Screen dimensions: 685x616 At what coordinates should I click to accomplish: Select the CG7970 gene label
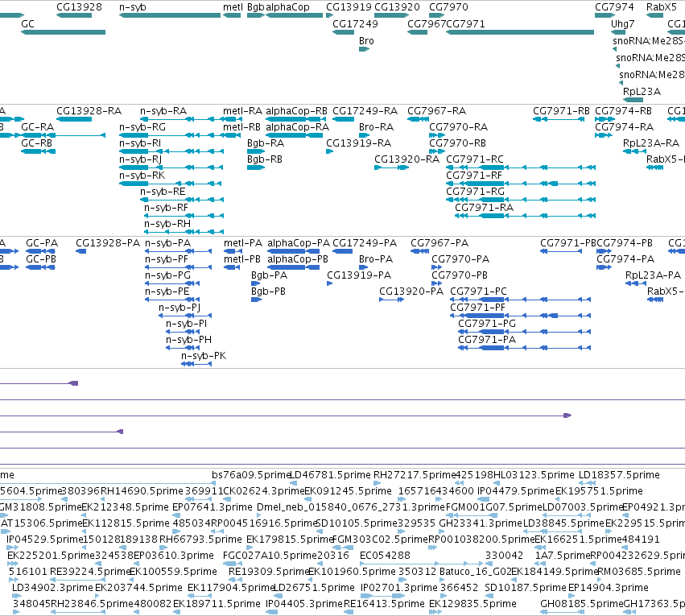point(448,7)
